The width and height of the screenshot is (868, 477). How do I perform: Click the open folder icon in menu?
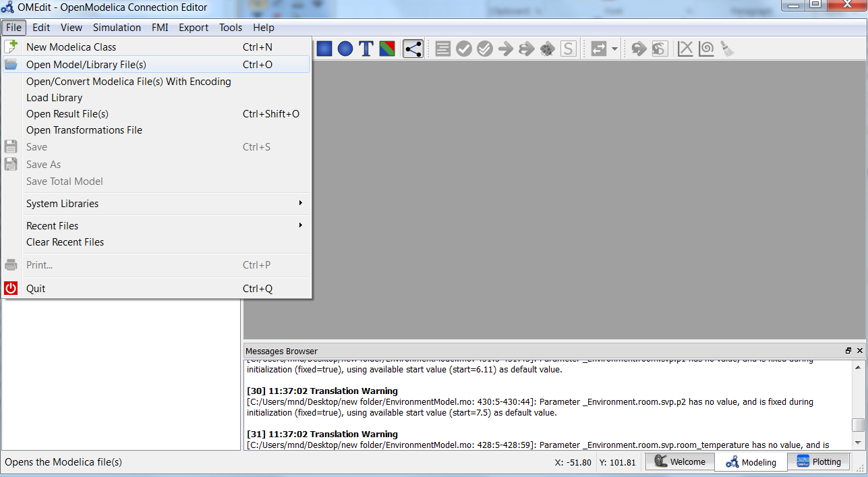pos(11,65)
